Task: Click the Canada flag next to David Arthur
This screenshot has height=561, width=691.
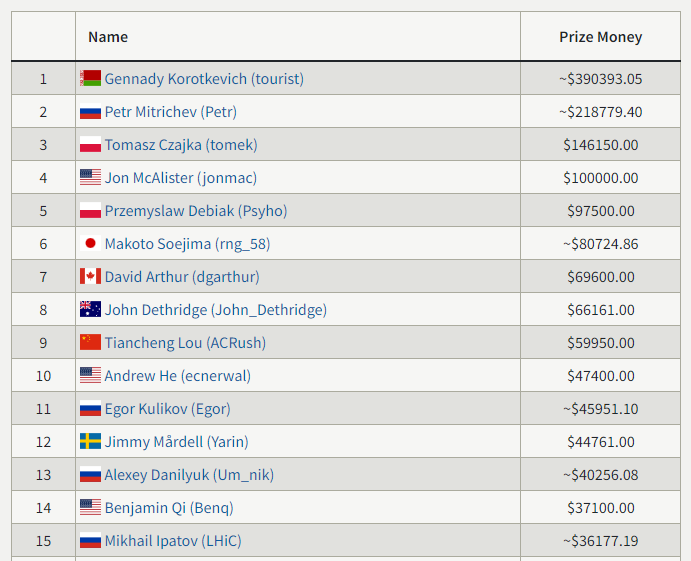Action: point(90,276)
